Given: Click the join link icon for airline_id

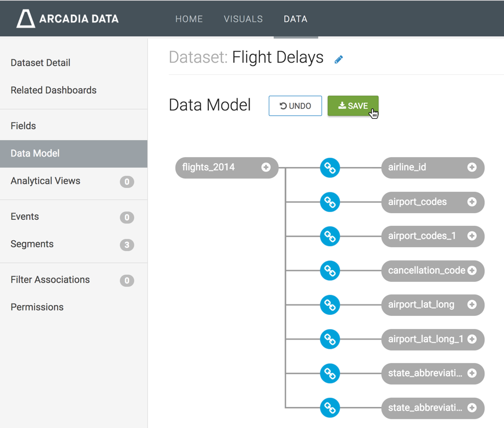Looking at the screenshot, I should [x=330, y=168].
